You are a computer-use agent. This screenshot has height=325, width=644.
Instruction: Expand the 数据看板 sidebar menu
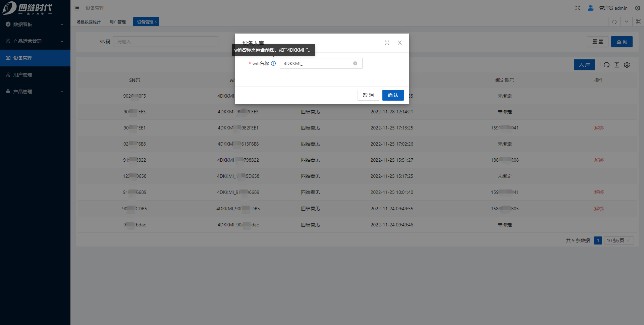[x=35, y=24]
